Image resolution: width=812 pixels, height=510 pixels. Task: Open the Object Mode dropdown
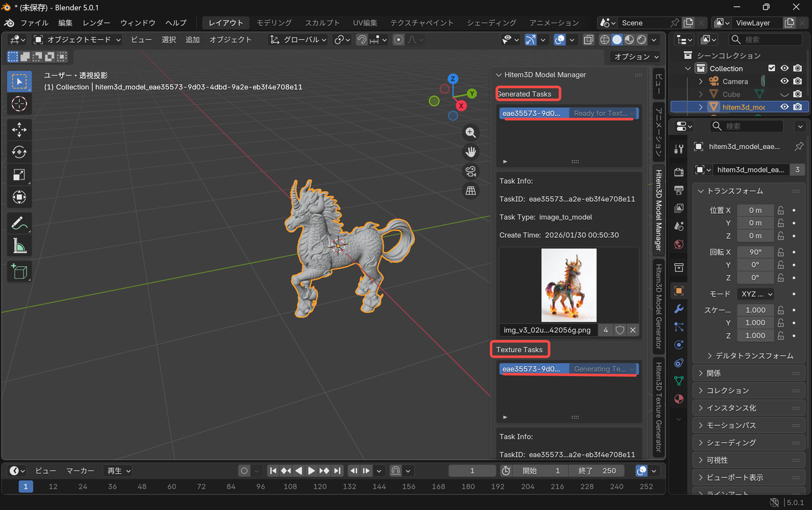click(x=77, y=39)
